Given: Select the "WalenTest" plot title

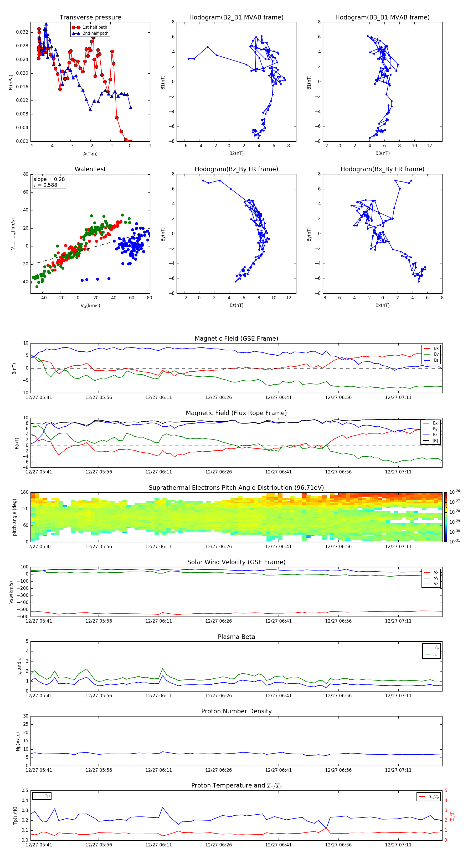Looking at the screenshot, I should (x=90, y=169).
